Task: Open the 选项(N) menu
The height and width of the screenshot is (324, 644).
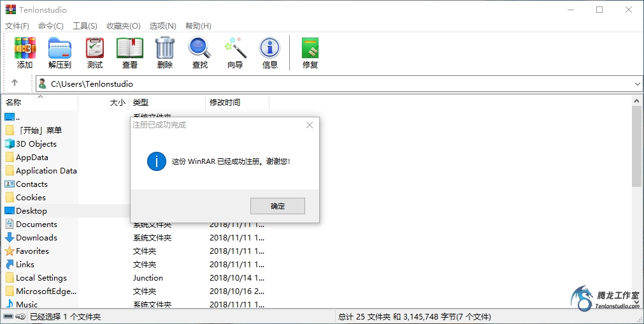Action: click(x=162, y=26)
